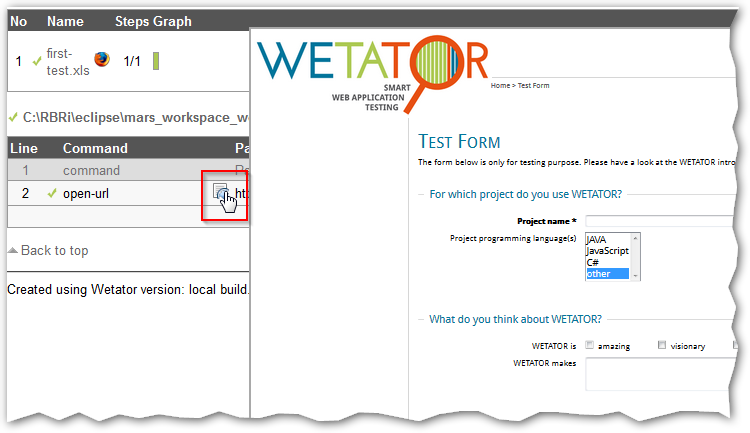Click the open-url command cell
750x433 pixels.
pos(86,193)
